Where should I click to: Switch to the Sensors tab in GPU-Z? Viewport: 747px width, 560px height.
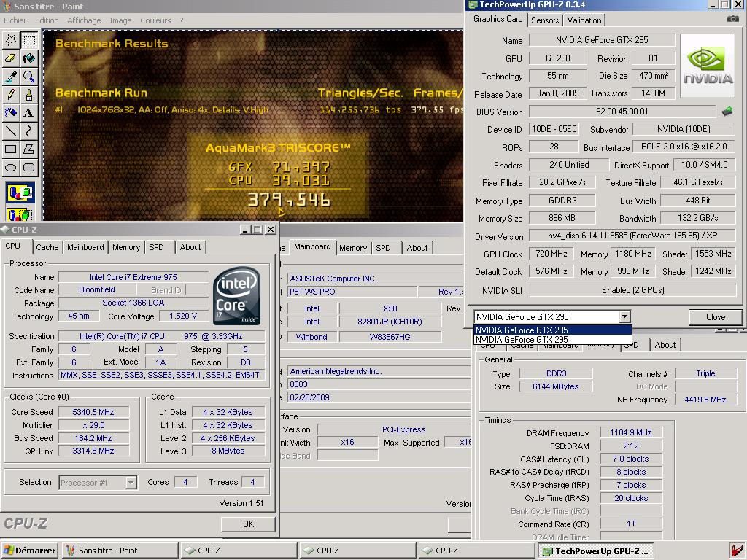[544, 20]
